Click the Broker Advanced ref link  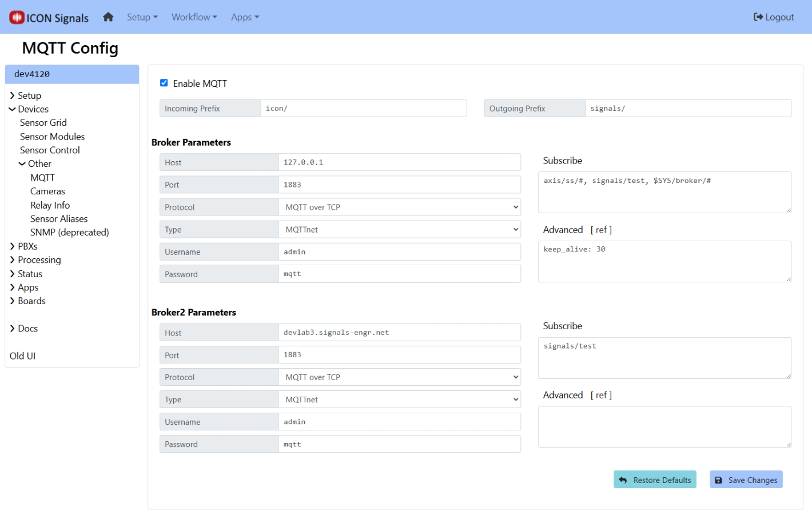[601, 230]
